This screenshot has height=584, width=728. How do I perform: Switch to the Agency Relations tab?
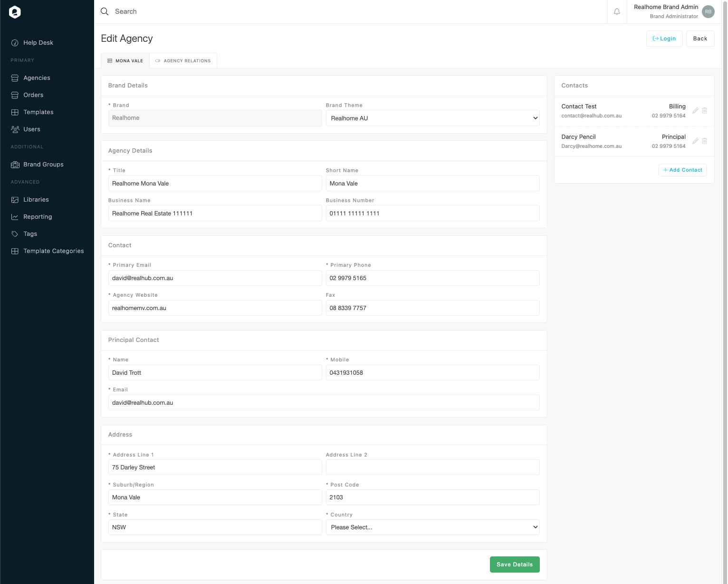point(183,61)
